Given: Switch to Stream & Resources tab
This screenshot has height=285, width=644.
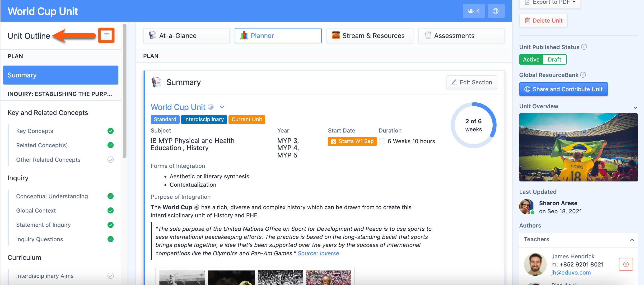Looking at the screenshot, I should [369, 36].
